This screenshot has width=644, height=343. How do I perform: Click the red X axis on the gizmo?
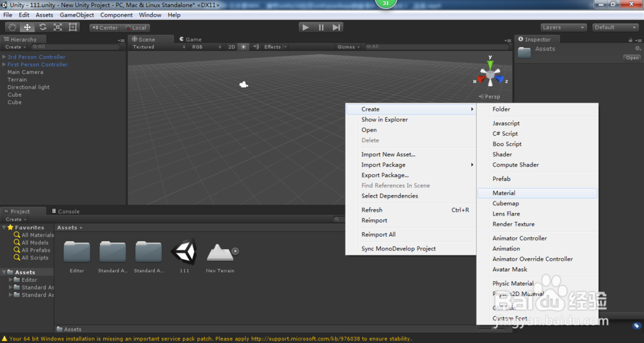point(480,79)
